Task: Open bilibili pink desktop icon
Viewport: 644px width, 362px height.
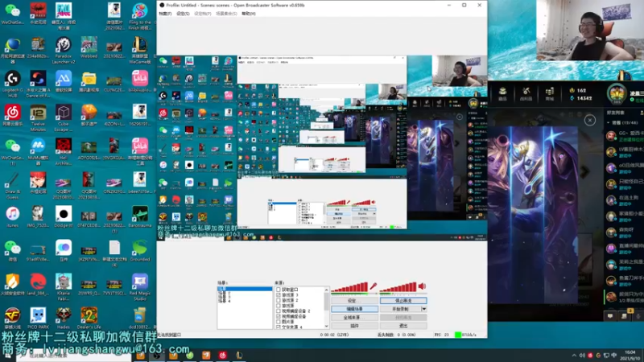Action: coord(139,81)
